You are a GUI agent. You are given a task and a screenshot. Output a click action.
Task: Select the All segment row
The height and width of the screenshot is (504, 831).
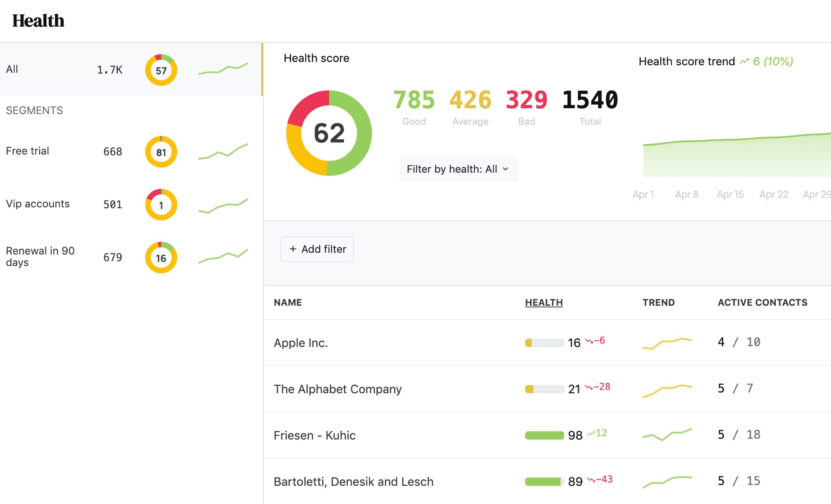65,69
